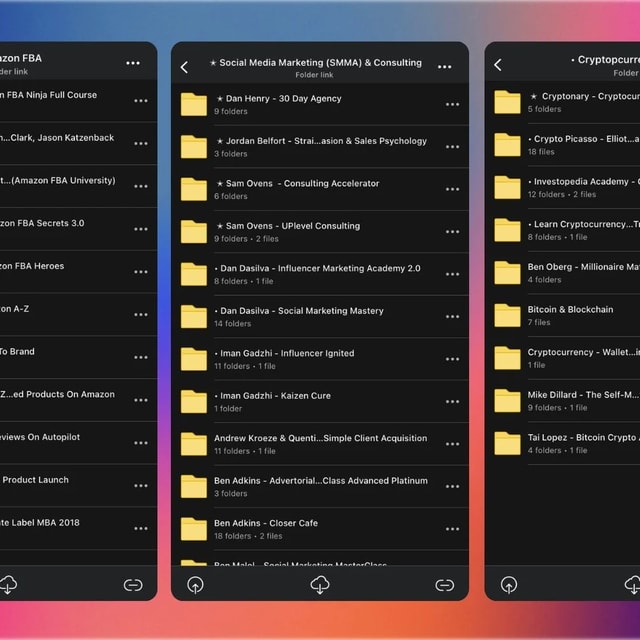Image resolution: width=640 pixels, height=640 pixels.
Task: Open options for Ben Adkins Advertorial folder
Action: click(452, 487)
